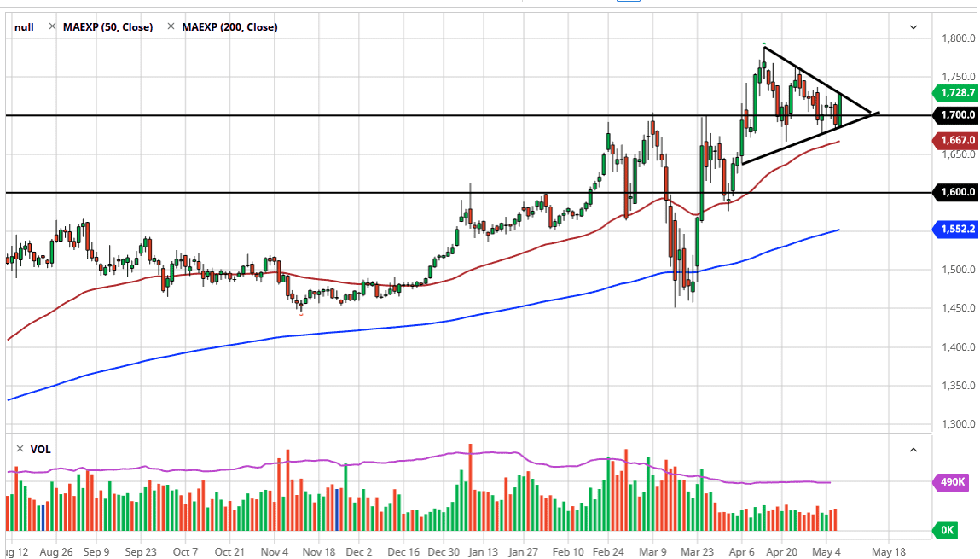The height and width of the screenshot is (559, 980).
Task: Remove the MAEXP (200, Close) indicator
Action: [x=171, y=26]
